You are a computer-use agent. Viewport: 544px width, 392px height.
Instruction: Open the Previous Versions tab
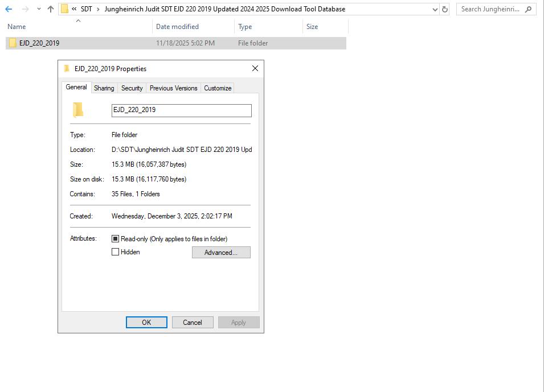(173, 88)
